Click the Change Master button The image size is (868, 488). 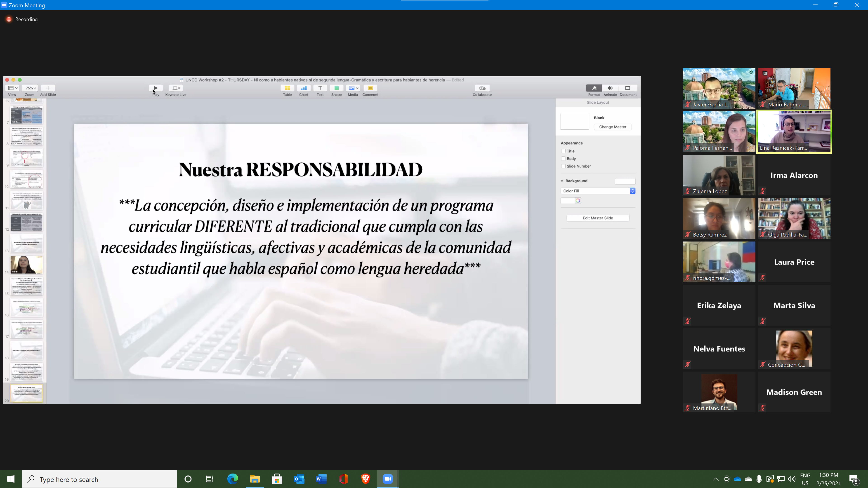612,127
